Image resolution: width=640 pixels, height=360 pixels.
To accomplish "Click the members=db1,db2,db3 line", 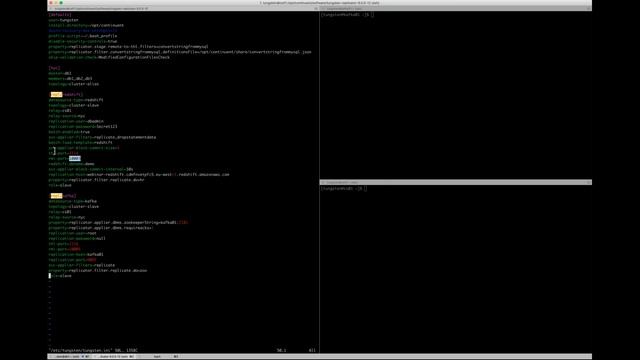I will coord(70,78).
